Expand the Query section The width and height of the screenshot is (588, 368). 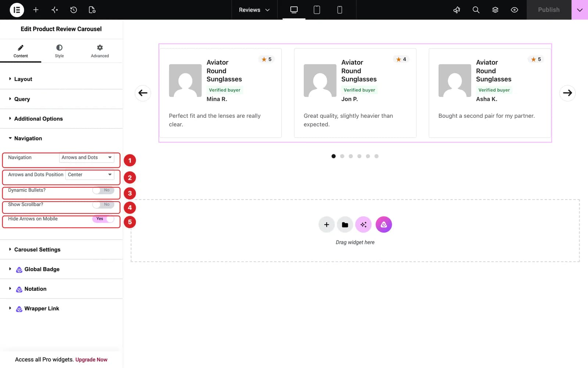(61, 99)
